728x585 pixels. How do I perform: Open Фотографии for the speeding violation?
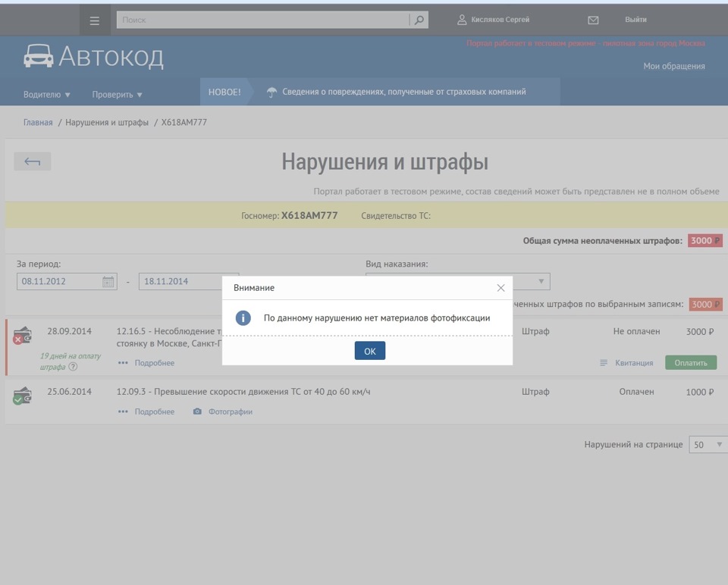click(230, 412)
